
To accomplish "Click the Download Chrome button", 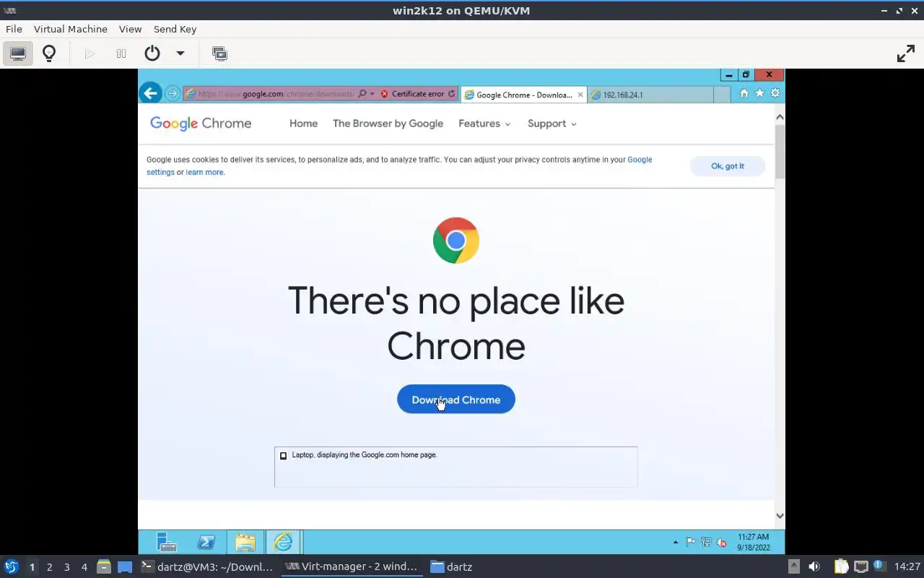I will tap(456, 400).
